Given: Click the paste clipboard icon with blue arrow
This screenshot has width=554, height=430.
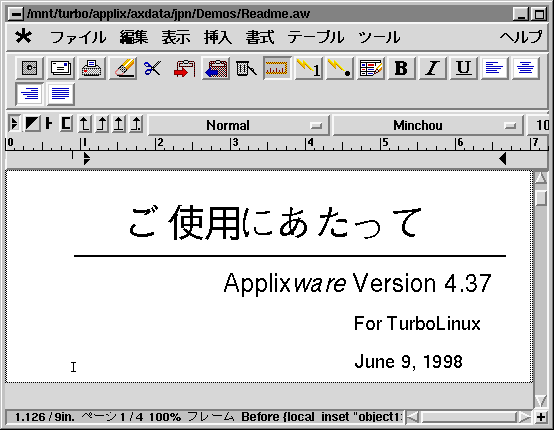Looking at the screenshot, I should [x=216, y=68].
